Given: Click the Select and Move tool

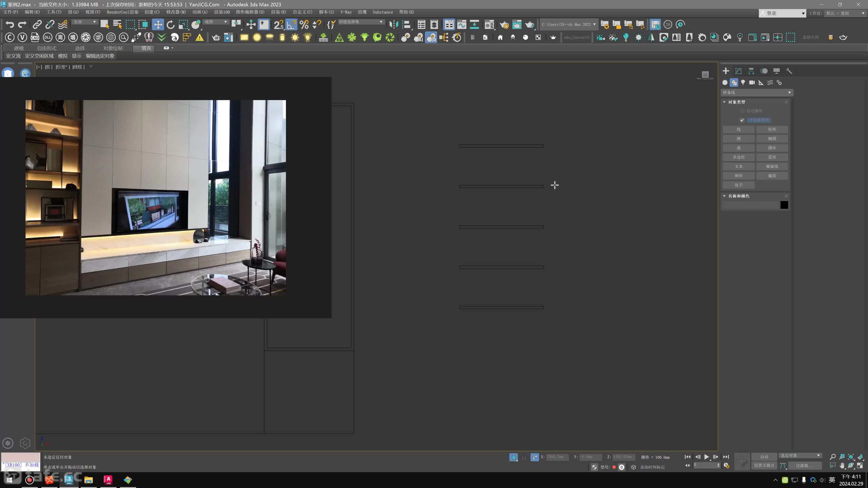Looking at the screenshot, I should tap(158, 24).
